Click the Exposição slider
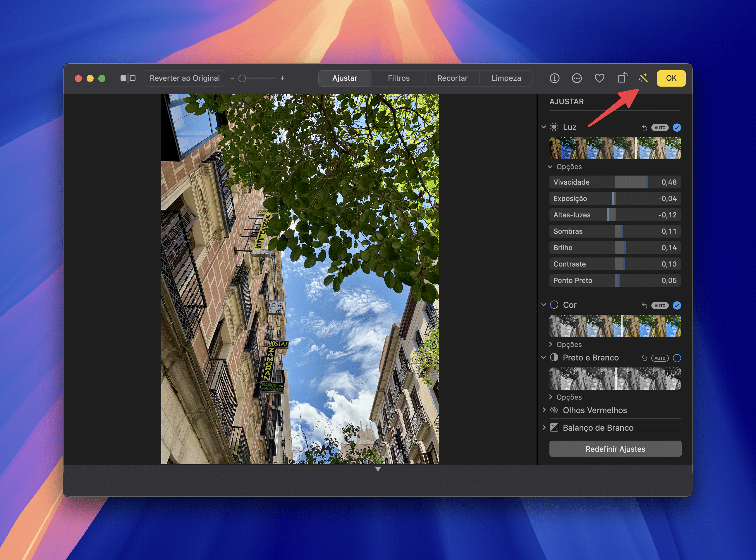This screenshot has height=560, width=756. click(x=615, y=198)
